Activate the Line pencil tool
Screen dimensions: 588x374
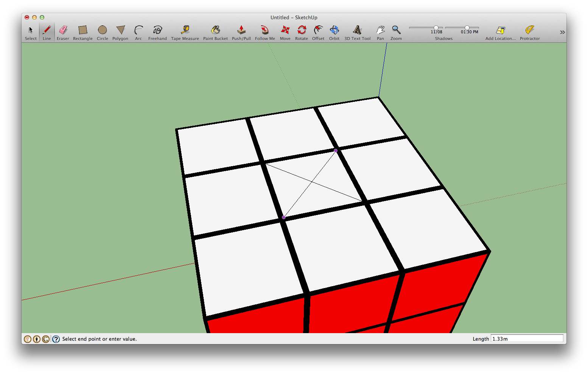47,33
